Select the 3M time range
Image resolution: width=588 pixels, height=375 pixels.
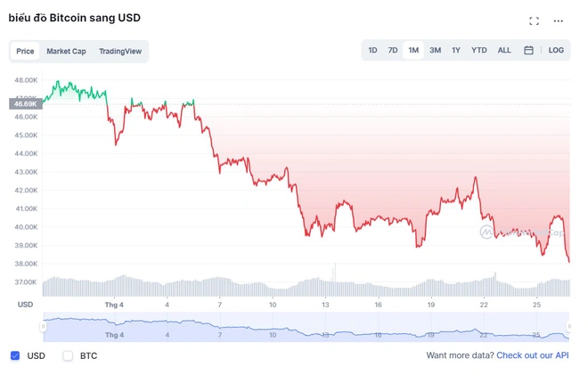[435, 51]
